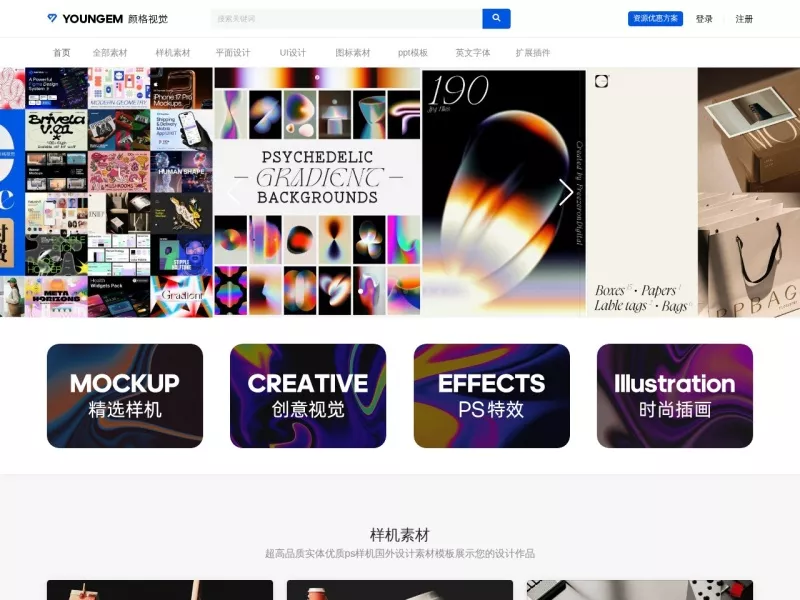Viewport: 800px width, 600px height.
Task: Click the 注册 register link
Action: tap(744, 19)
